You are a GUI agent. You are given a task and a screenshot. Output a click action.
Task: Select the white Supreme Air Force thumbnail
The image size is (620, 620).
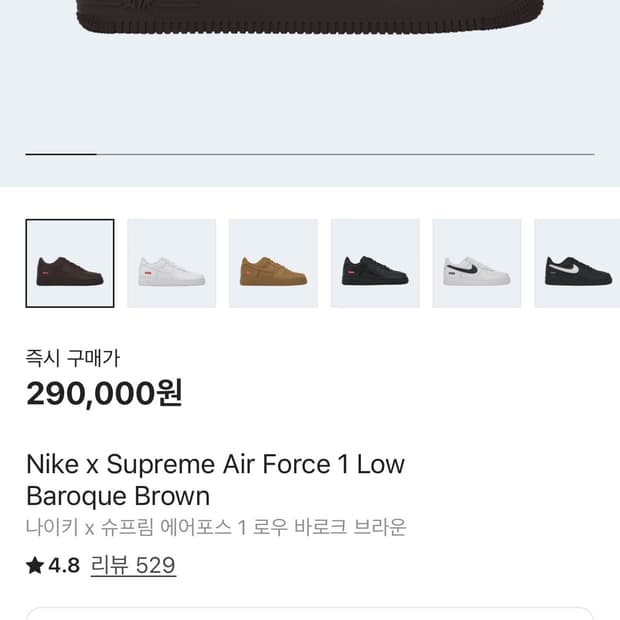[172, 264]
